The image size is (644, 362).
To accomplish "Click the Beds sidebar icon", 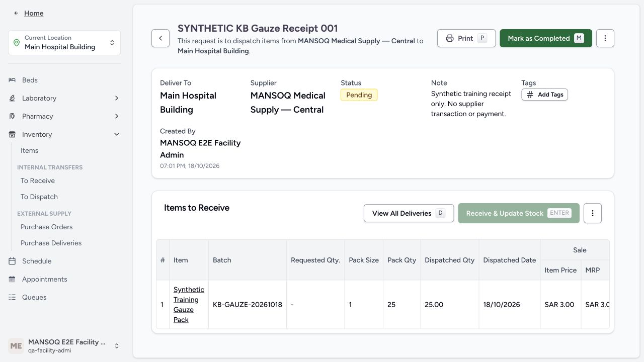I will (x=12, y=80).
